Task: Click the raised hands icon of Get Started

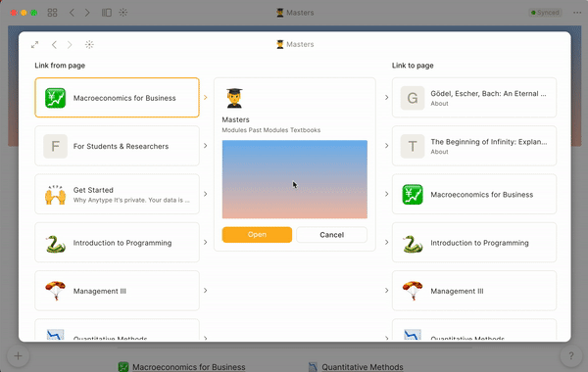Action: [x=56, y=195]
